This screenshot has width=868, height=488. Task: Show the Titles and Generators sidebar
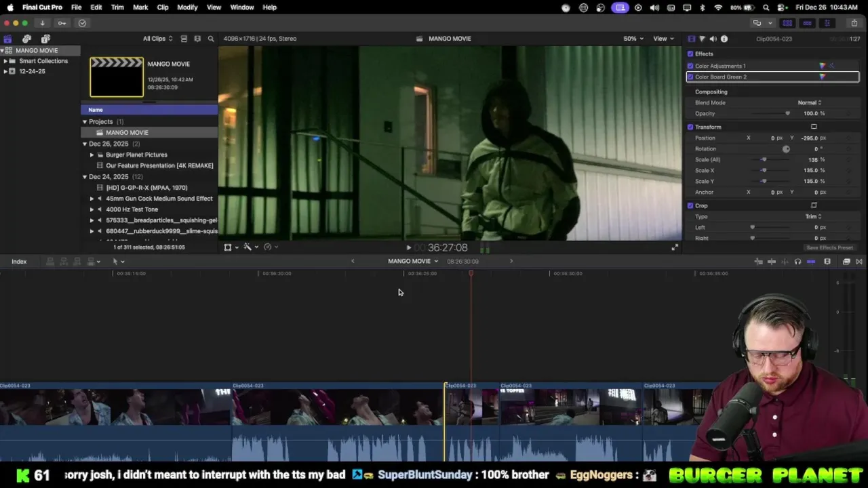click(x=45, y=39)
